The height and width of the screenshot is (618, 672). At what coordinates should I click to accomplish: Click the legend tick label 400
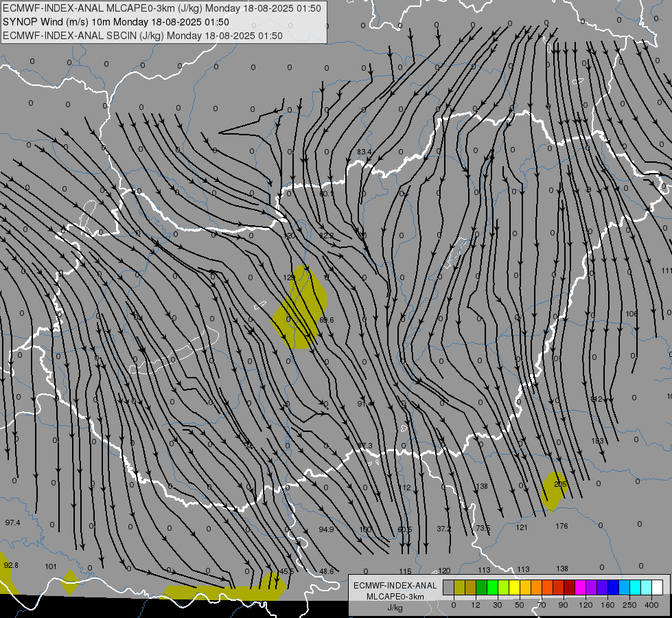[651, 605]
